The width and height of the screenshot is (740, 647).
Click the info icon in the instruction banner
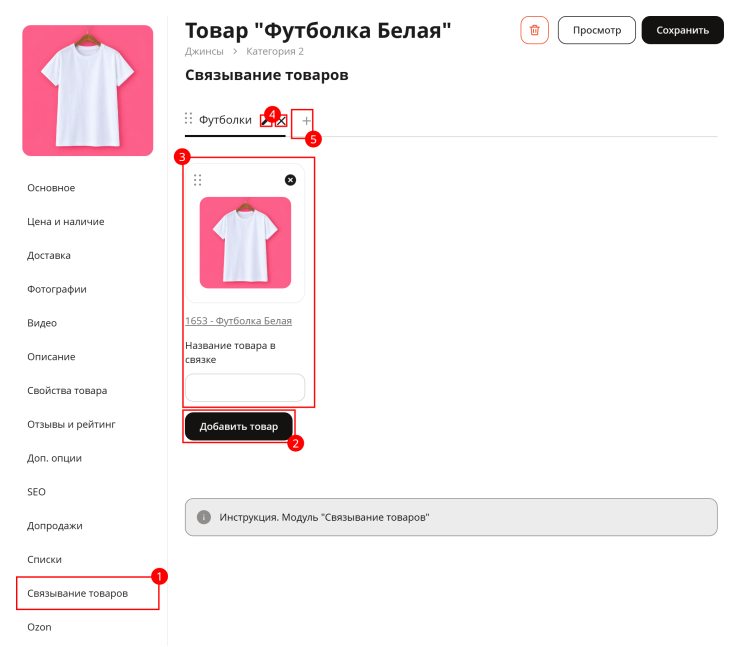[x=203, y=517]
